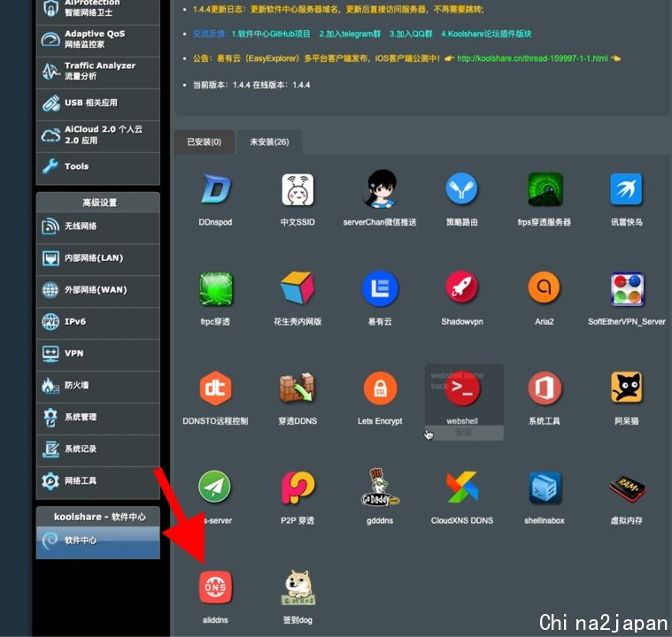
Task: Open the 签到dog plugin icon
Action: 297,587
